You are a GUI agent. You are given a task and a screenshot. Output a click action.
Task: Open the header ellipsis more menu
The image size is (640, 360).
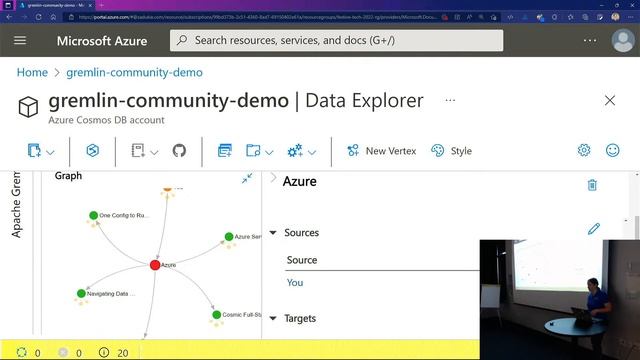[590, 40]
